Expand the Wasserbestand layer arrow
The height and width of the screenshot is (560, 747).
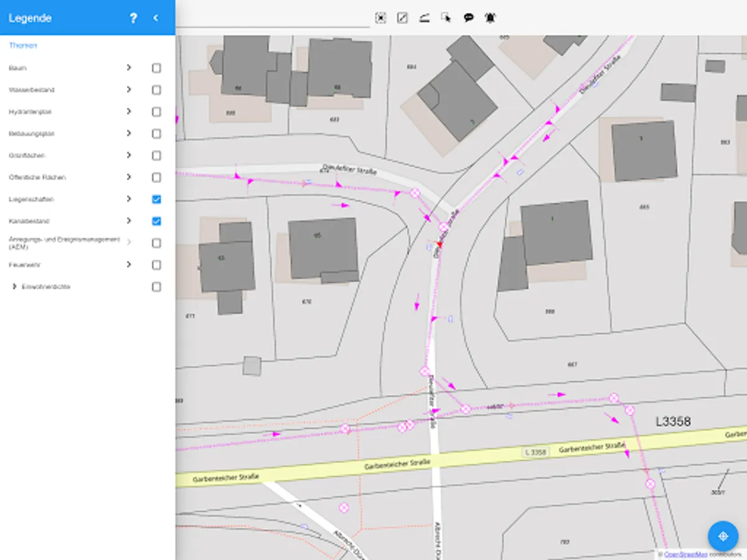[129, 90]
